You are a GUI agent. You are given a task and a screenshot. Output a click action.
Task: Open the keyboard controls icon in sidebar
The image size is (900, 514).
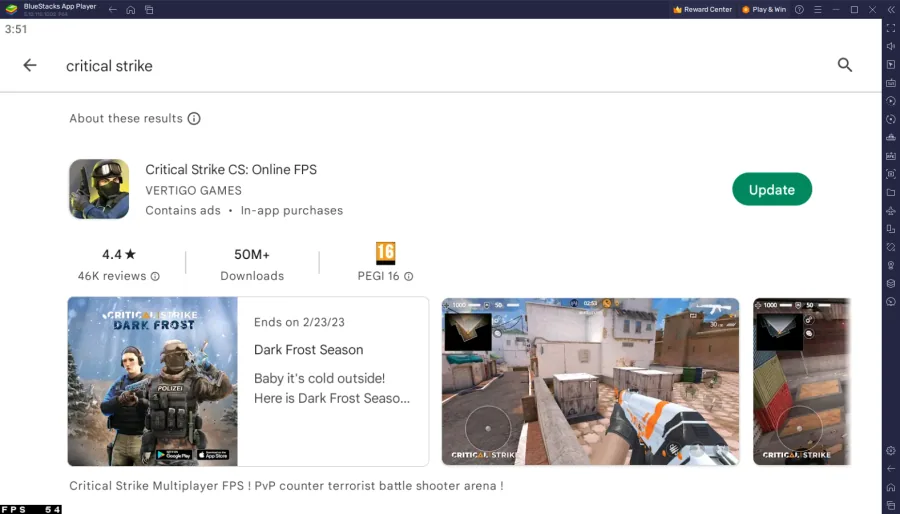(891, 83)
